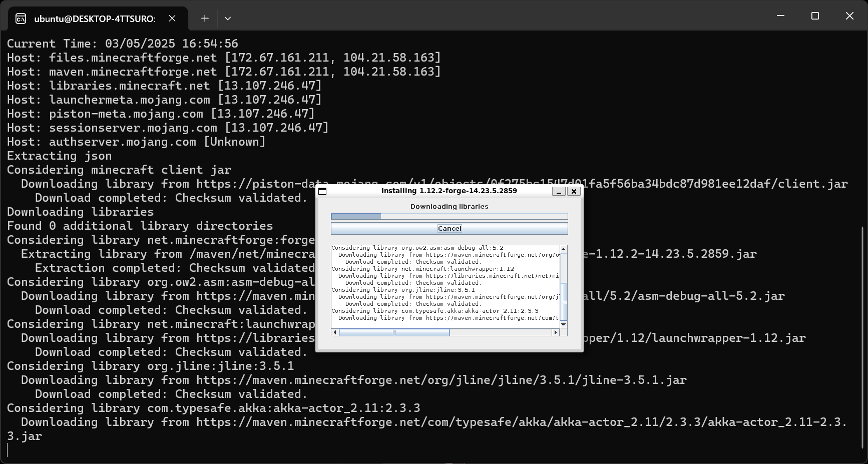Open the installer dialog window menu icon
The width and height of the screenshot is (868, 464).
point(322,191)
